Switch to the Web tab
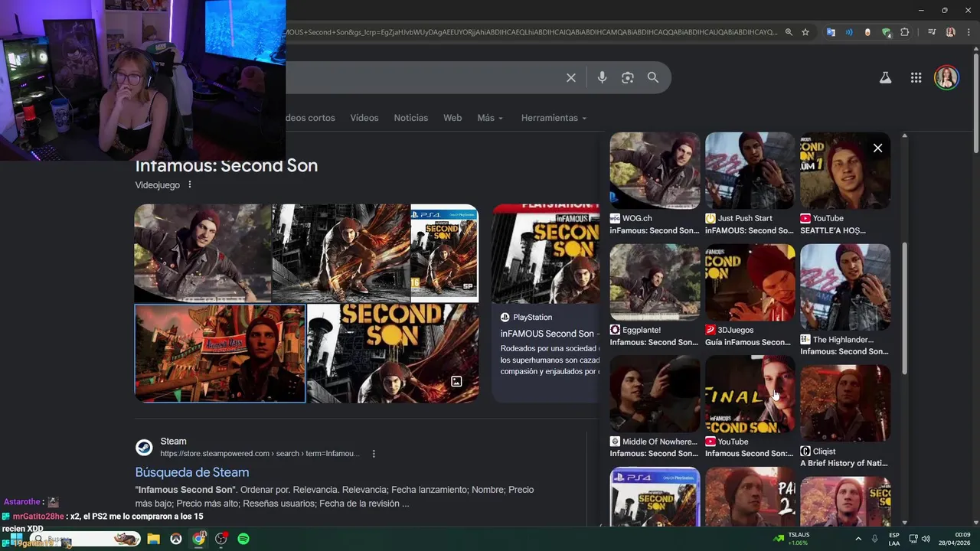This screenshot has width=980, height=551. point(452,118)
